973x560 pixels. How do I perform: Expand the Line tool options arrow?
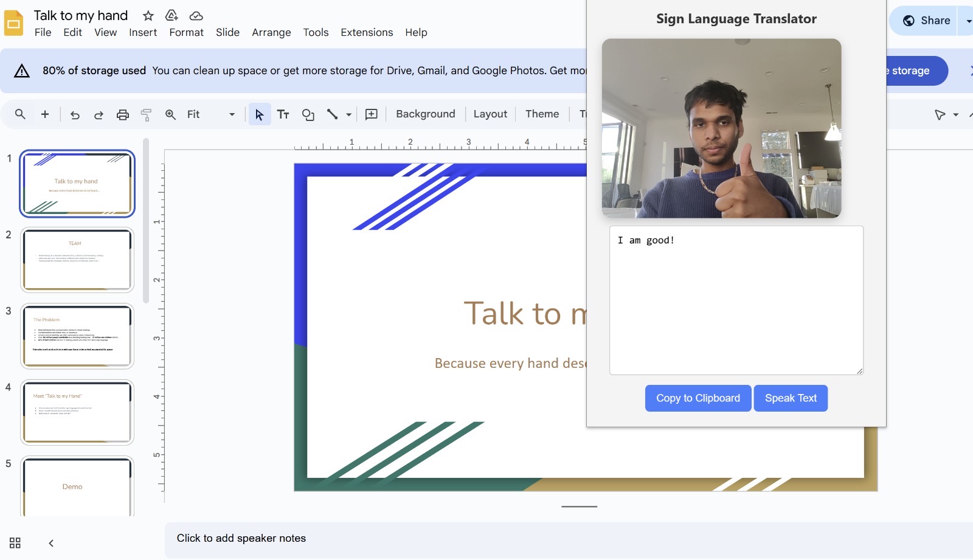[347, 114]
